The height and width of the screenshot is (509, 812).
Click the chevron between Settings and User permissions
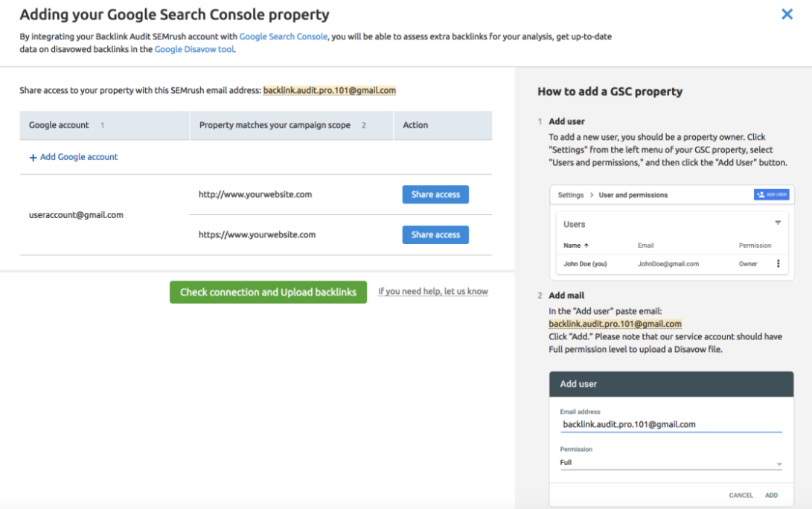tap(591, 195)
